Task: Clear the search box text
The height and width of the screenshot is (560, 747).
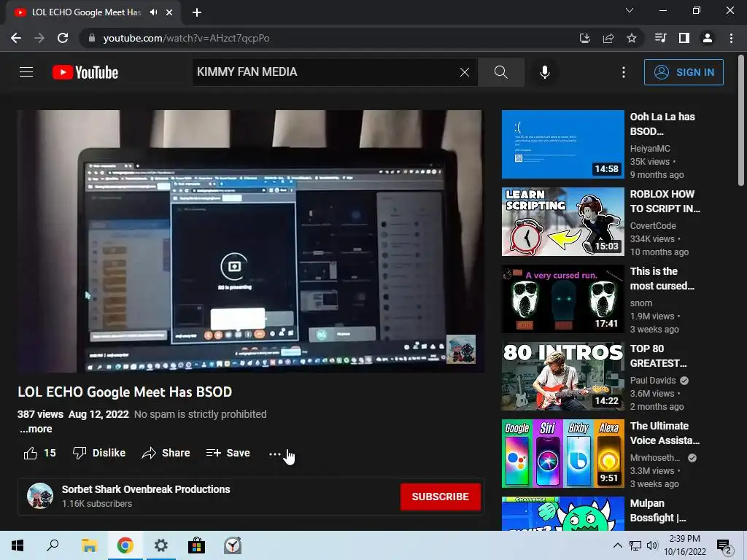Action: tap(465, 72)
